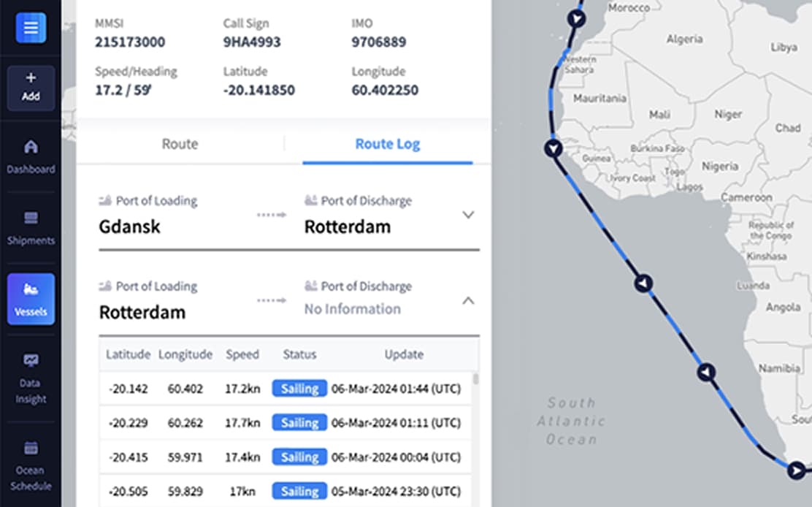Open the Dashboard from the sidebar
The image size is (812, 507).
[x=31, y=155]
